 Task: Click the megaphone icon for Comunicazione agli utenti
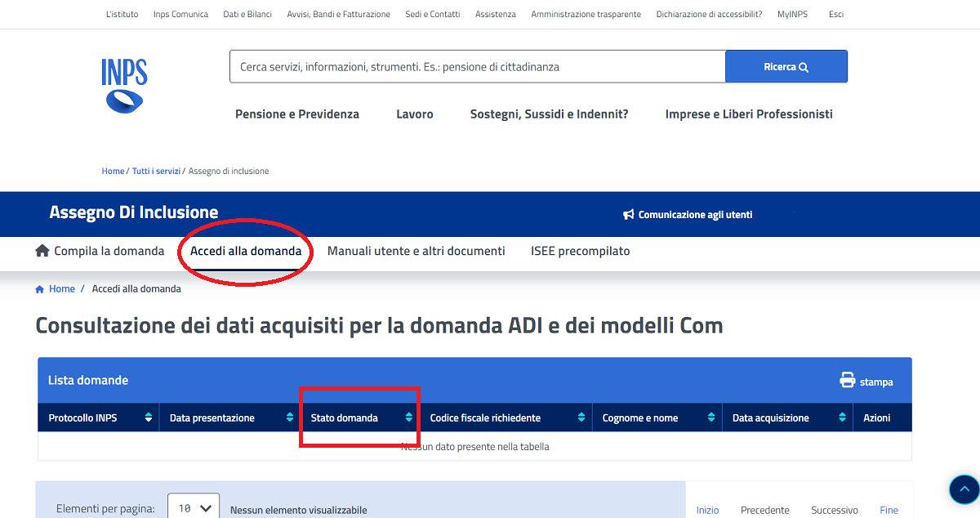627,214
